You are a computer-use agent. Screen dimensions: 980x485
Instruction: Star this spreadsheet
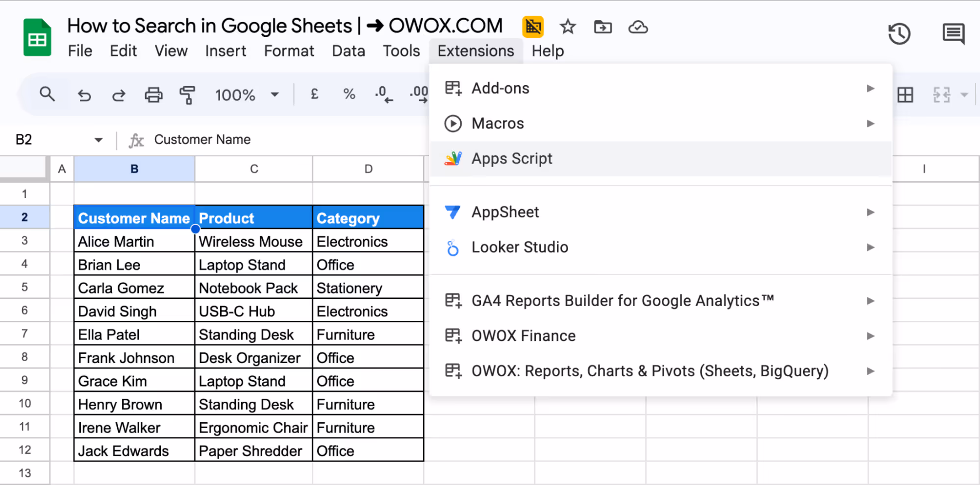(567, 27)
